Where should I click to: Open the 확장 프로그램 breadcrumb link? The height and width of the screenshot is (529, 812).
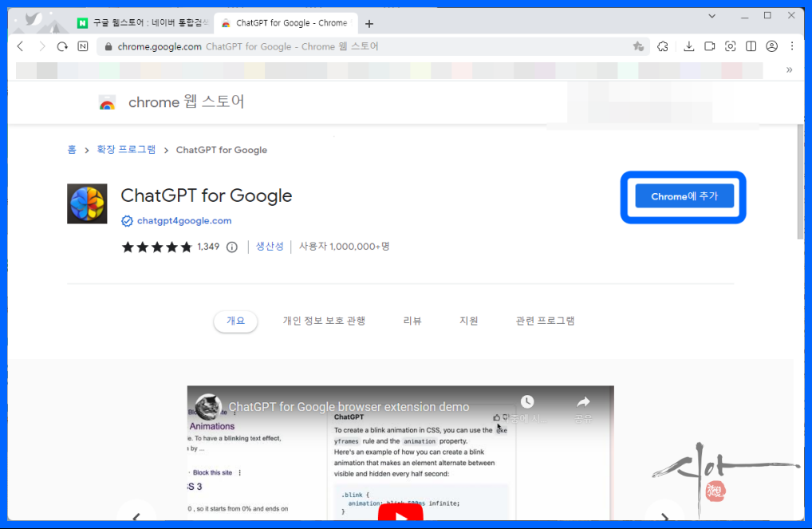[126, 150]
